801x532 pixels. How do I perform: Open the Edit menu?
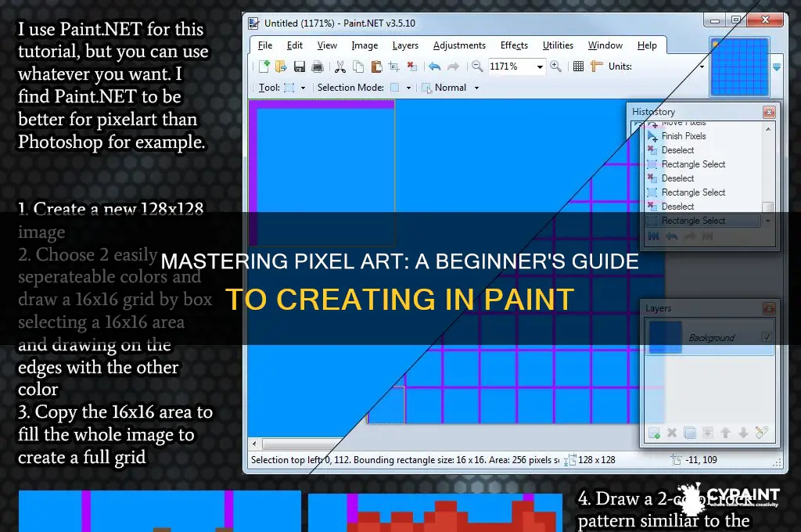coord(294,45)
